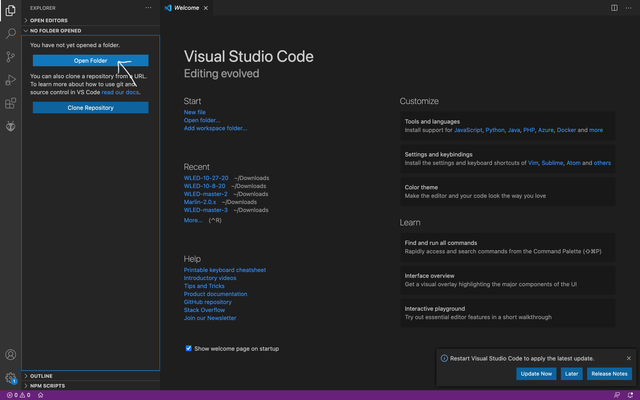Open the Search view icon
Screen dimensions: 640x400
pos(11,33)
